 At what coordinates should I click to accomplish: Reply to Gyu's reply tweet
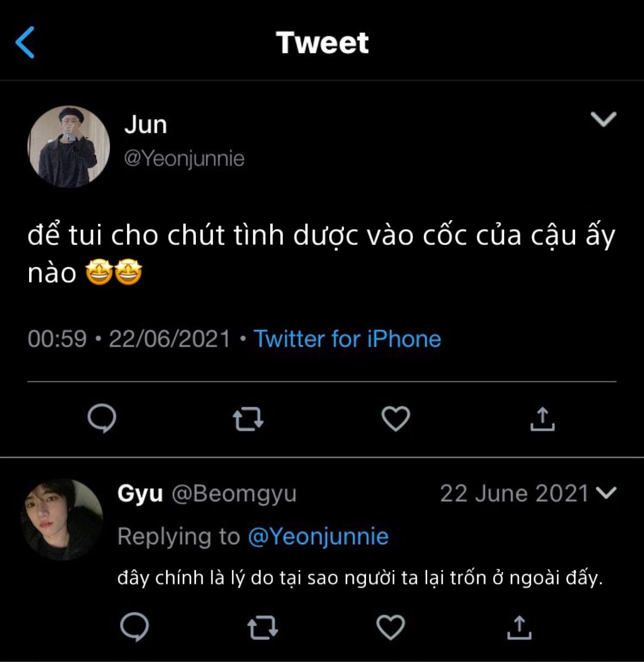(134, 627)
